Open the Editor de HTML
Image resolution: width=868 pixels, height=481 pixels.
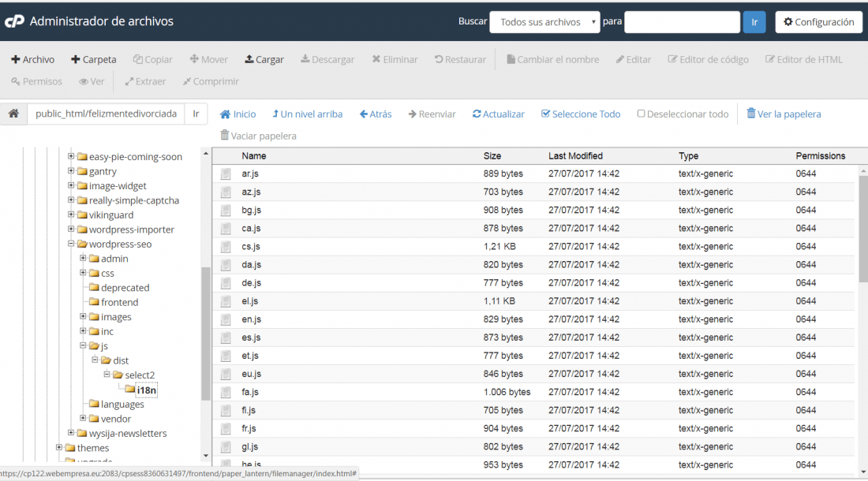[804, 59]
